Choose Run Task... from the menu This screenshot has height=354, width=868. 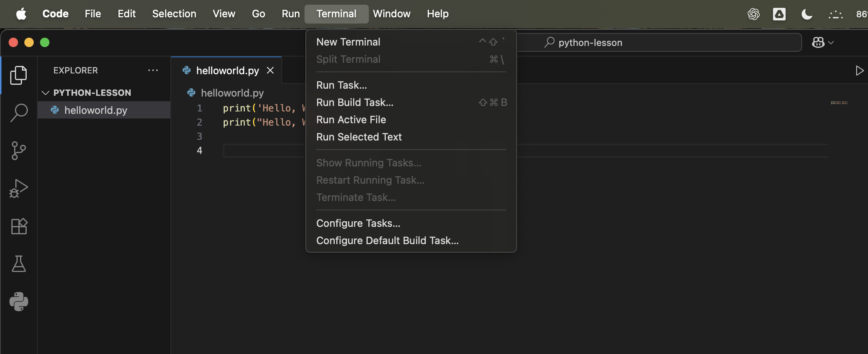pos(411,85)
